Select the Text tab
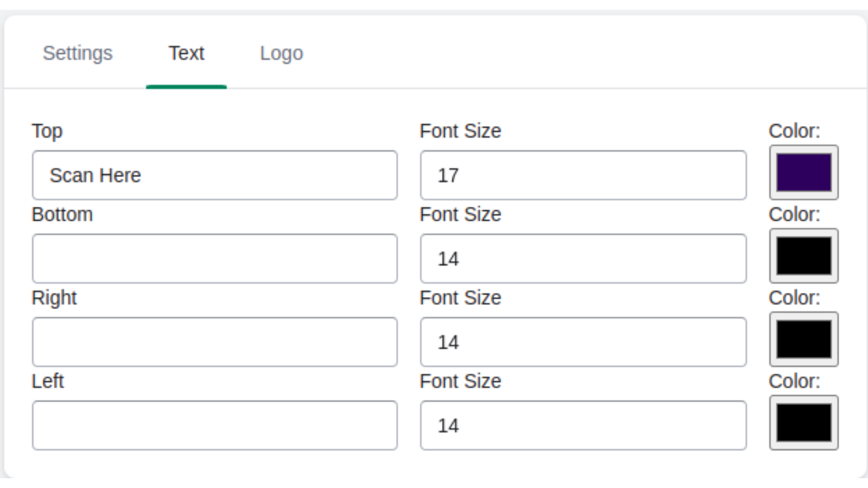The image size is (868, 488). click(x=186, y=53)
